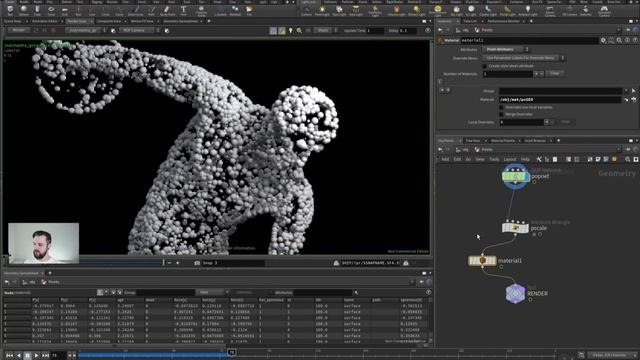This screenshot has width=640, height=360.
Task: Select the Grid shelf tool
Action: (x=64, y=11)
